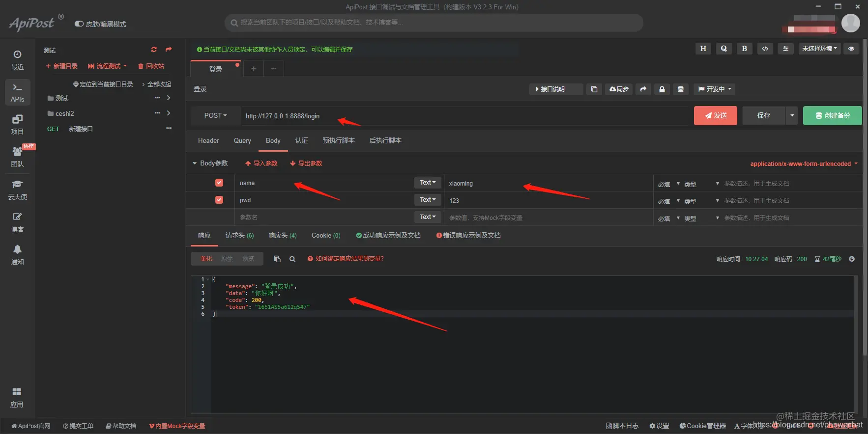Click 新建目录 to create a directory
Viewport: 868px width, 434px height.
click(61, 66)
